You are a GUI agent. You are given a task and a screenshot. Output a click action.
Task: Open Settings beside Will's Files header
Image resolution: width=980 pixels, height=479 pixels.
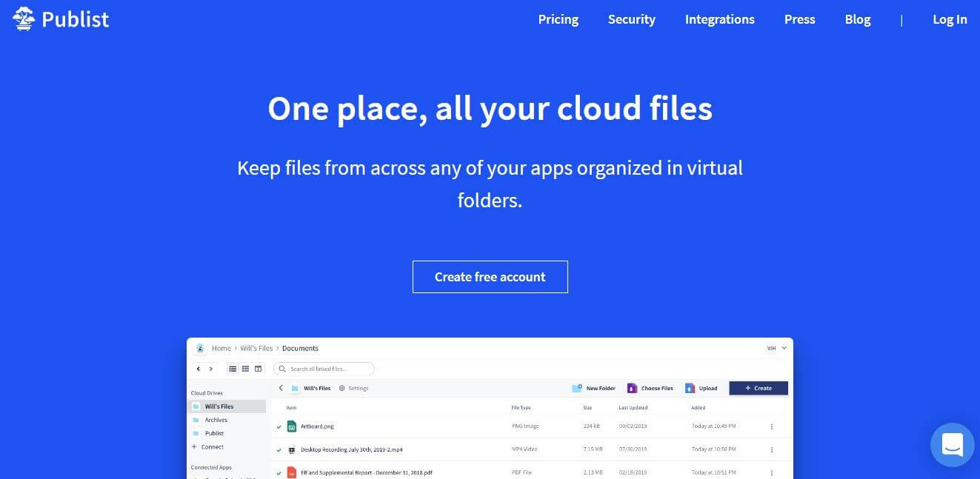click(359, 388)
